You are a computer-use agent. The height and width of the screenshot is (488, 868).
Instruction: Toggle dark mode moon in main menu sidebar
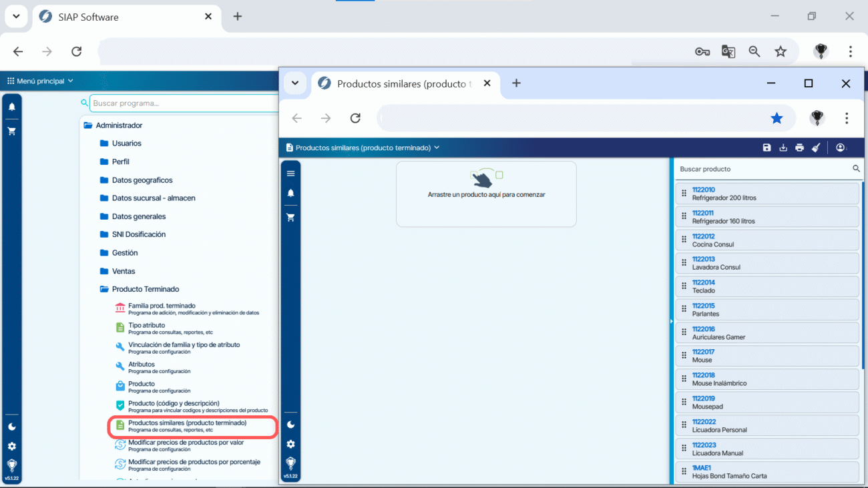(11, 427)
